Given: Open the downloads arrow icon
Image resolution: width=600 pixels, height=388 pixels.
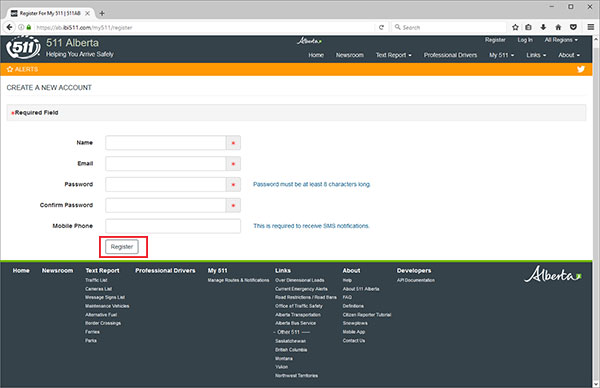Looking at the screenshot, I should click(x=543, y=27).
